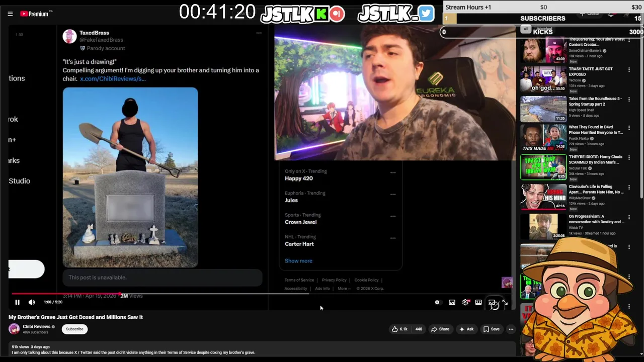Screen dimensions: 644x362
Task: Click Show more under trending list
Action: point(298,261)
